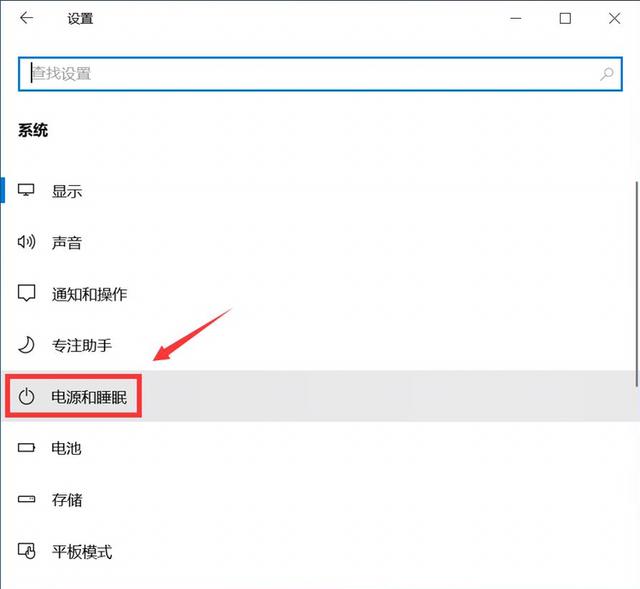This screenshot has height=589, width=640.
Task: Click the 电源和睡眠 power icon
Action: point(26,396)
